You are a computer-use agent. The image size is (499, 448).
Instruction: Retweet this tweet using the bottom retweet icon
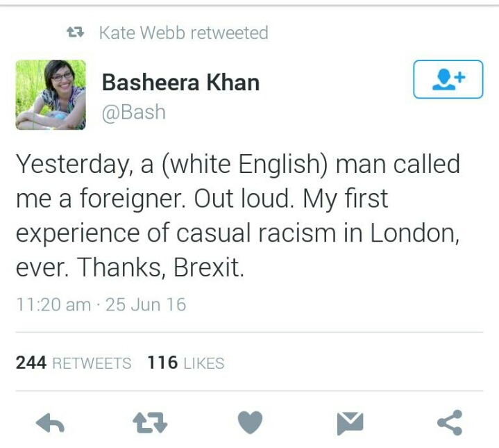pos(150,422)
